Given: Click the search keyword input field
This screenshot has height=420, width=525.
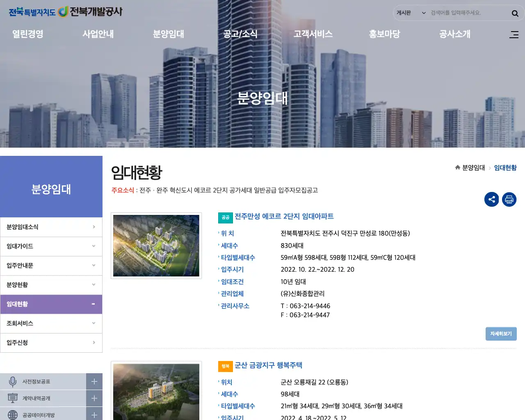Looking at the screenshot, I should pyautogui.click(x=468, y=13).
